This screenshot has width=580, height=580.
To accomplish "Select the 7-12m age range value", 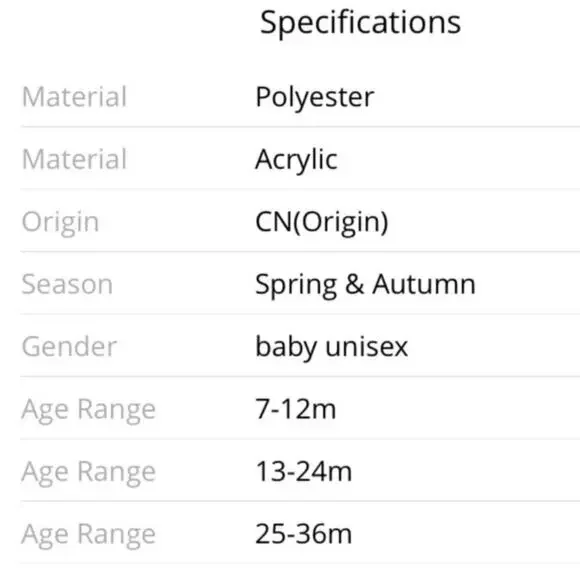I will 296,409.
